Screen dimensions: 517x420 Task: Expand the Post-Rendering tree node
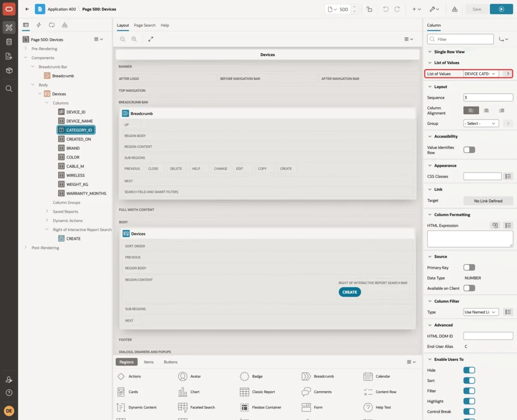pyautogui.click(x=26, y=247)
